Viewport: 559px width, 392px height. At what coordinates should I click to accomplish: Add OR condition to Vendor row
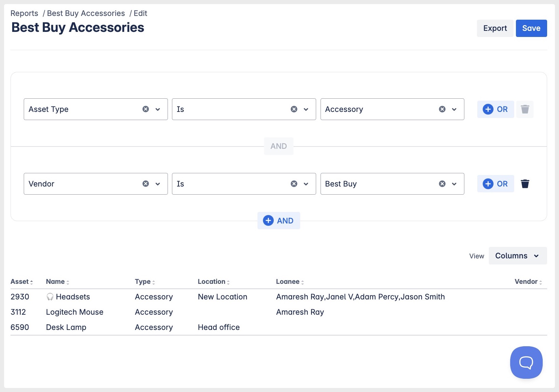(495, 184)
